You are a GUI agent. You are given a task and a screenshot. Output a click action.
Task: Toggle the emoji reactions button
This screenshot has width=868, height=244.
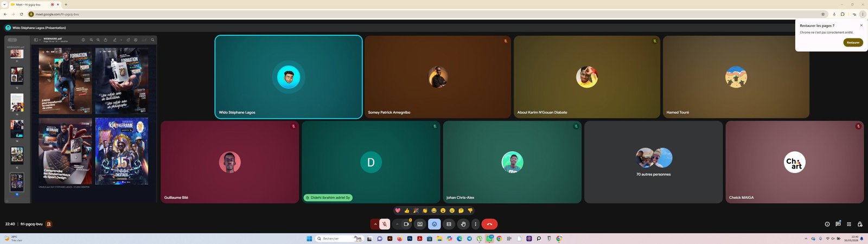point(435,224)
